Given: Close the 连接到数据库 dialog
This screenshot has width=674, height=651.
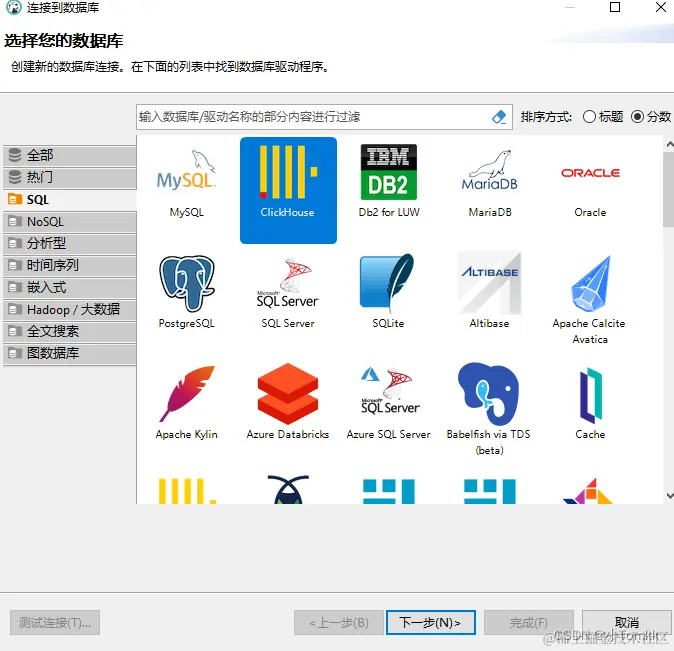Looking at the screenshot, I should [x=660, y=7].
